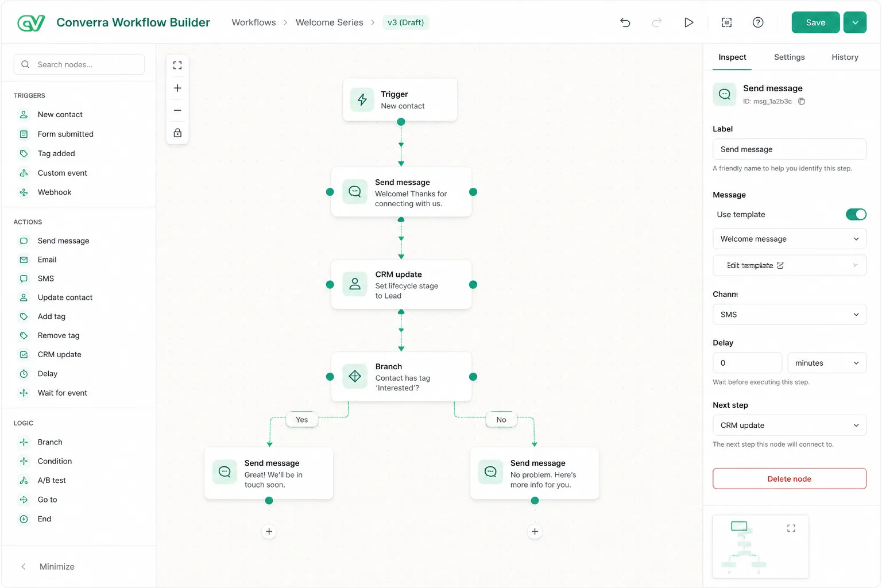
Task: Click the Converra logo icon
Action: [31, 23]
